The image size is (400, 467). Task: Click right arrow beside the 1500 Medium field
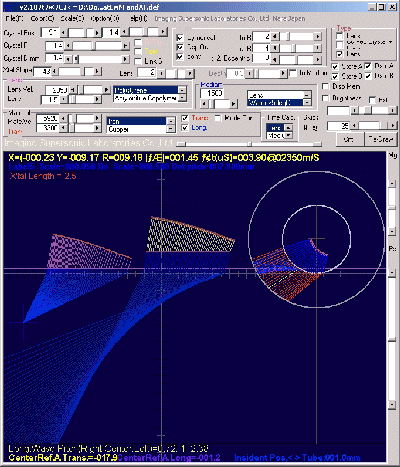pos(234,104)
